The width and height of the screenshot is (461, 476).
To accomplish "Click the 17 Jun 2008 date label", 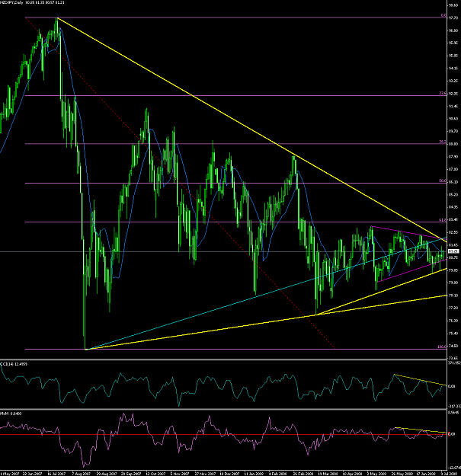I will [x=426, y=474].
